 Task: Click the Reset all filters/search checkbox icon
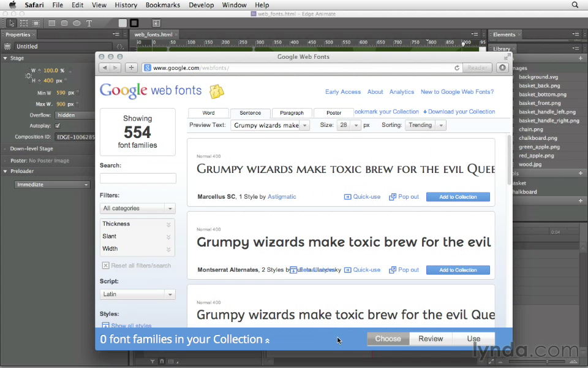(106, 266)
